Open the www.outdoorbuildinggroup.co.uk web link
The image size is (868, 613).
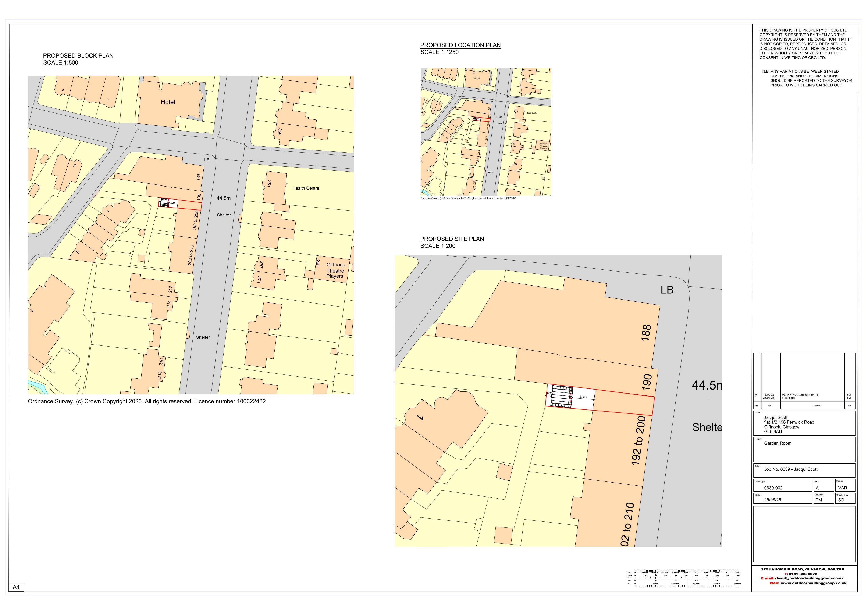[814, 583]
